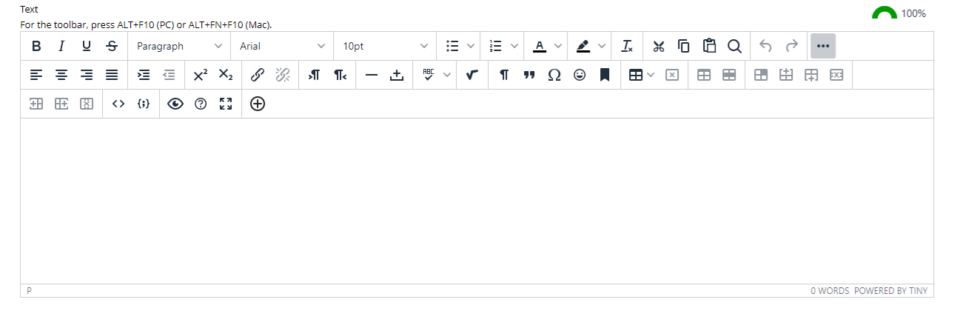Justify the text
Screen dimensions: 980x311
click(x=112, y=75)
